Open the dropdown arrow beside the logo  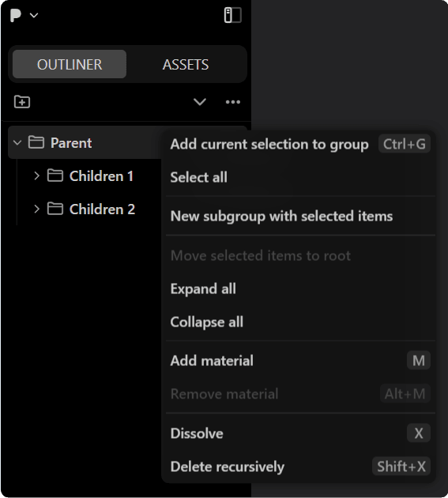click(34, 15)
